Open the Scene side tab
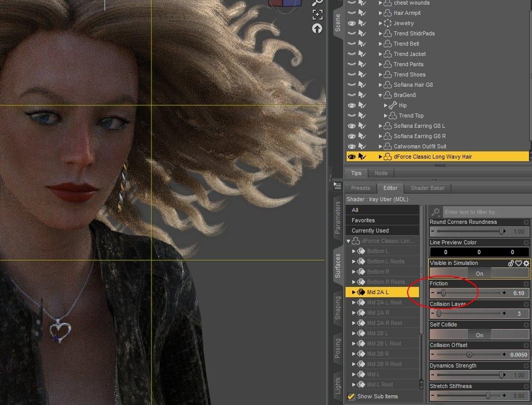Viewport: 532px width, 405px height. click(337, 23)
